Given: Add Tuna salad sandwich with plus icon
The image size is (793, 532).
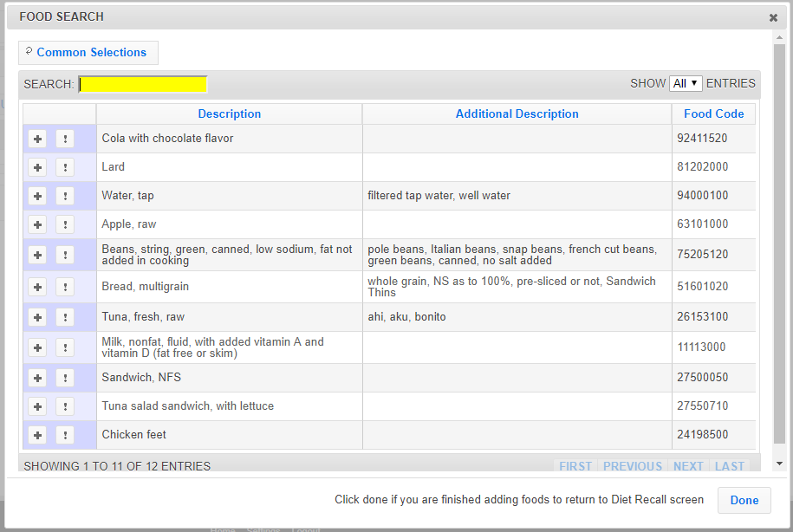Looking at the screenshot, I should (x=37, y=406).
